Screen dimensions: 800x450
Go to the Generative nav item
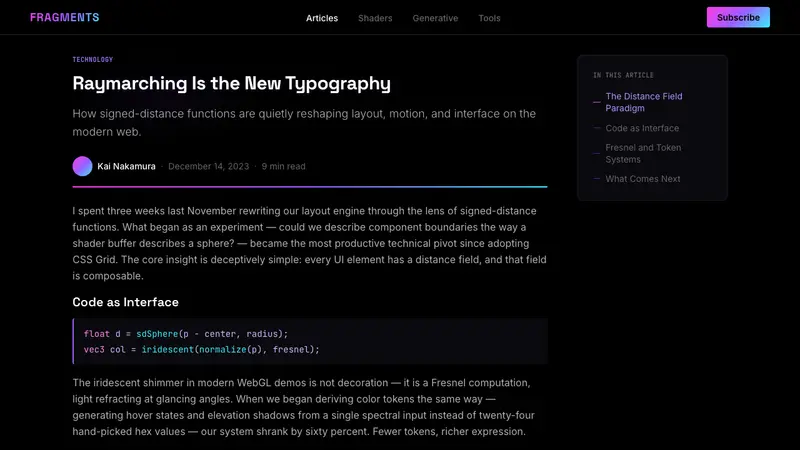click(x=435, y=18)
